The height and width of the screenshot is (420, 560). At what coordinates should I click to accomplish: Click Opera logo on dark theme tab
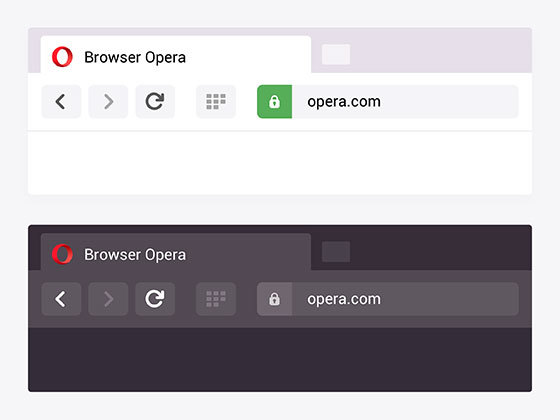[x=62, y=254]
